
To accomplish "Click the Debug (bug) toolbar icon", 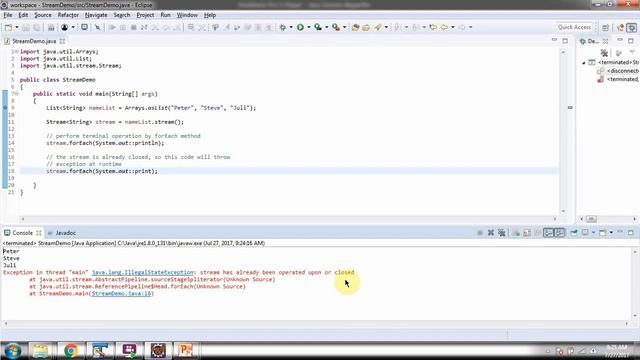I will [282, 27].
